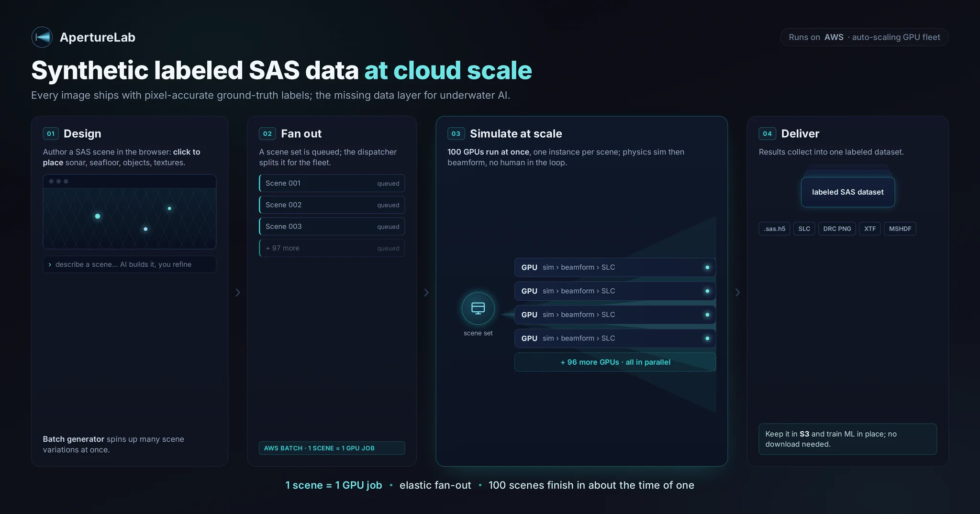Click the ApertureLab logo icon
This screenshot has width=980, height=514.
click(x=42, y=37)
